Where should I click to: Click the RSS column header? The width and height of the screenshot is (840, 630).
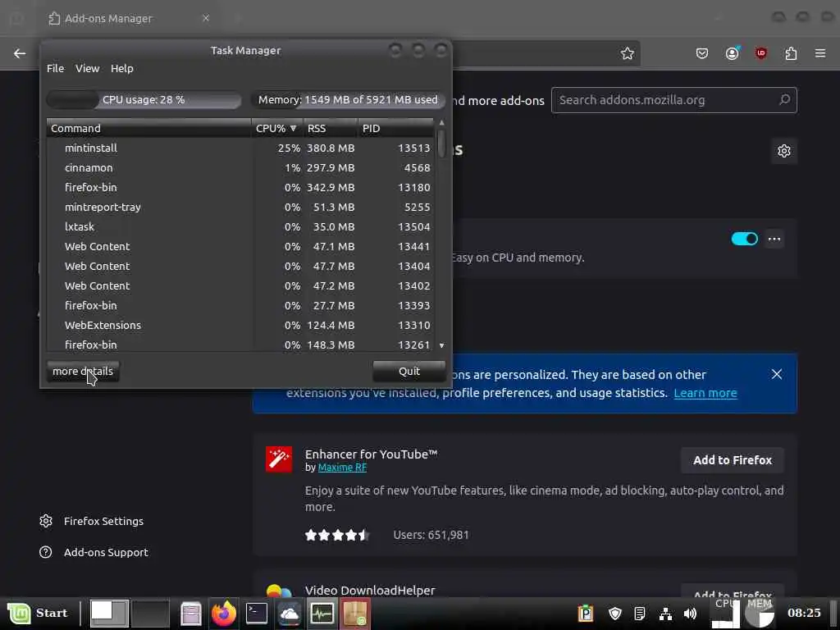[x=331, y=129]
